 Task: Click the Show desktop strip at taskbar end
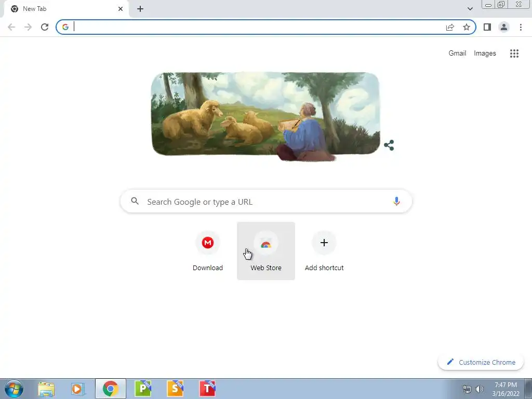[528, 389]
